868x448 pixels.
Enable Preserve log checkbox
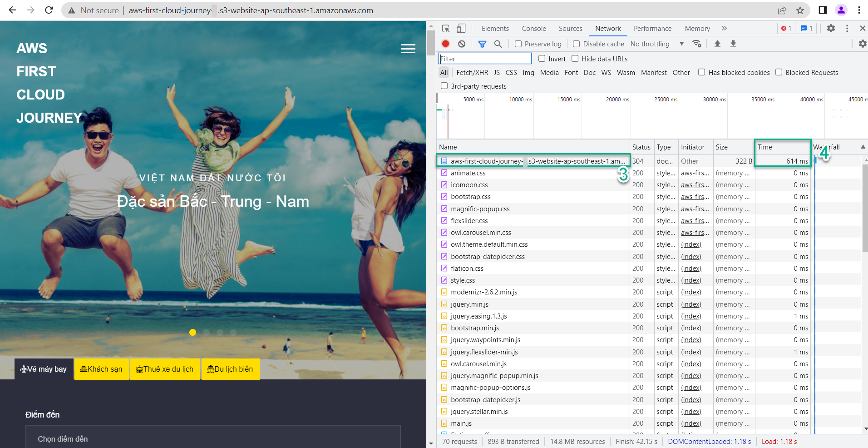(x=518, y=44)
